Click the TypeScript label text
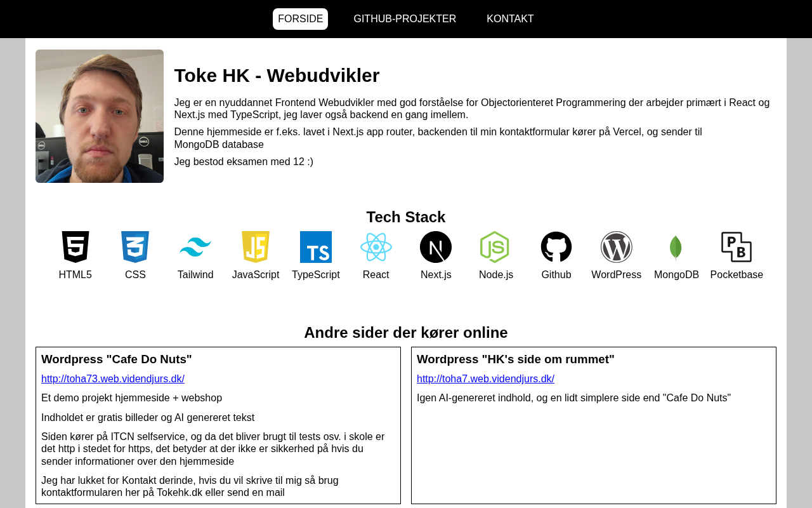812x508 pixels. click(316, 275)
